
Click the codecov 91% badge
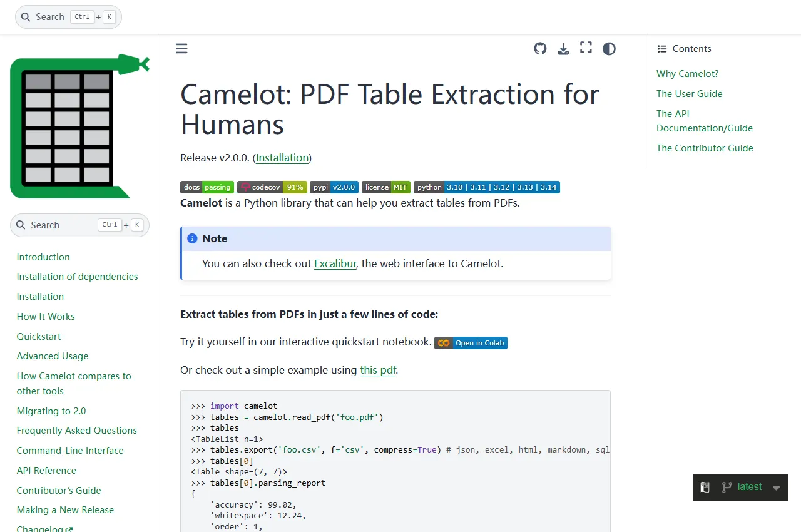coord(272,187)
